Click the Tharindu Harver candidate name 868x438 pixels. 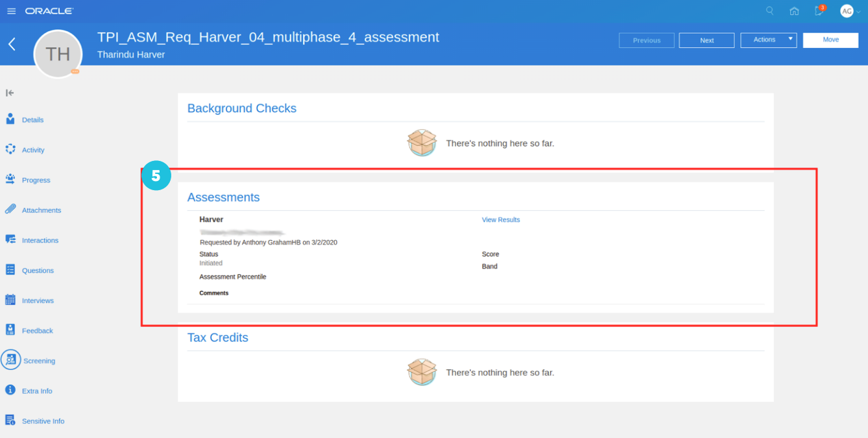click(131, 55)
